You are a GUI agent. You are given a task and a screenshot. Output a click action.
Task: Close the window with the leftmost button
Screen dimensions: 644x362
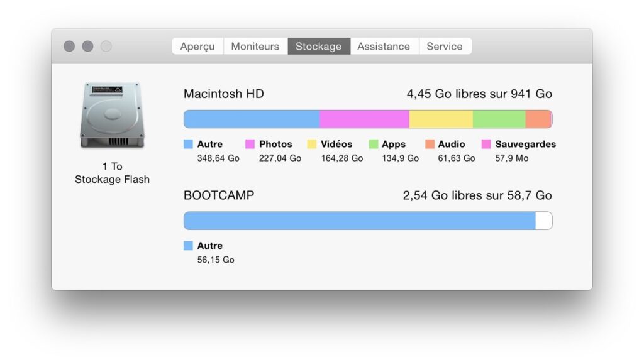[69, 47]
